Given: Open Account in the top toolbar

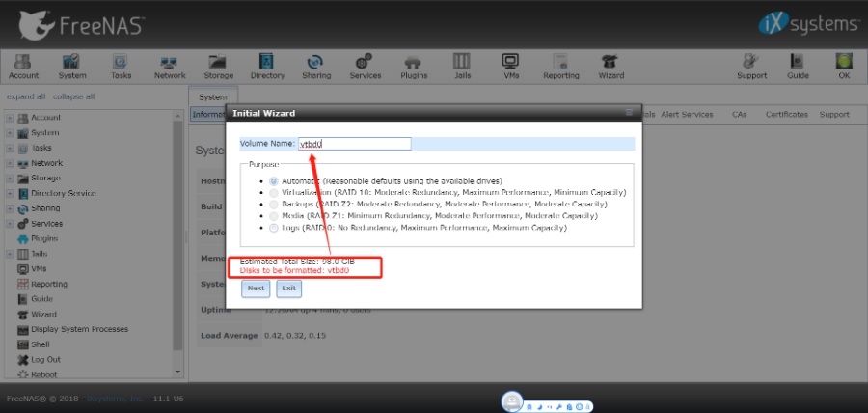Looking at the screenshot, I should [23, 67].
